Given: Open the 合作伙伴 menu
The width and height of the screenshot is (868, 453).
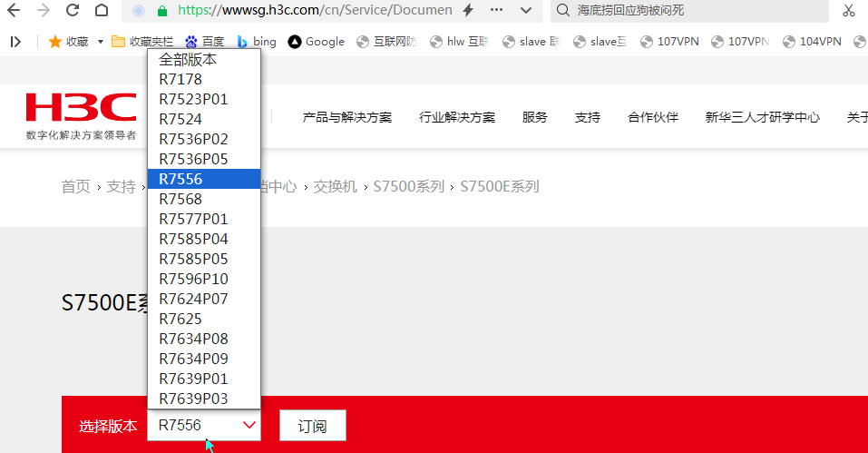Looking at the screenshot, I should tap(653, 117).
